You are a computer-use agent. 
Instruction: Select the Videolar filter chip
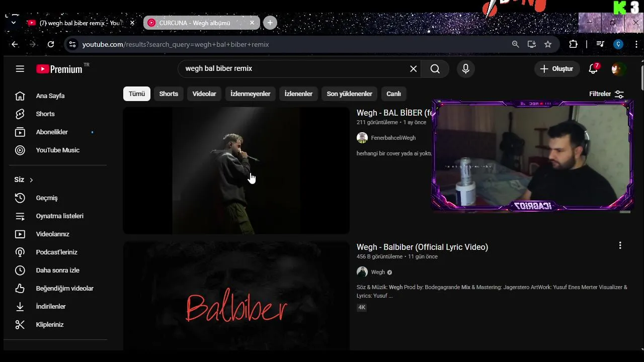point(204,94)
